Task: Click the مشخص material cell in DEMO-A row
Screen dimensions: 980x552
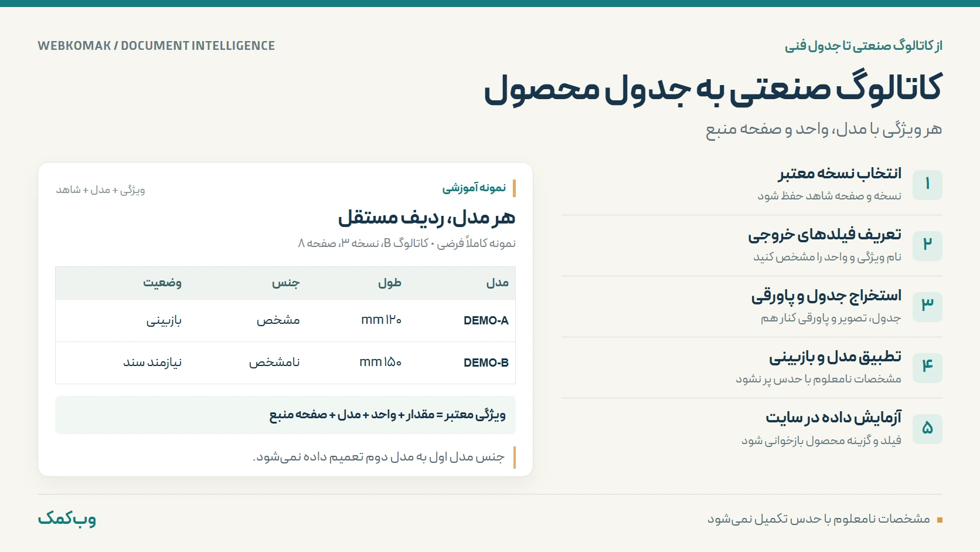Action: [x=278, y=320]
